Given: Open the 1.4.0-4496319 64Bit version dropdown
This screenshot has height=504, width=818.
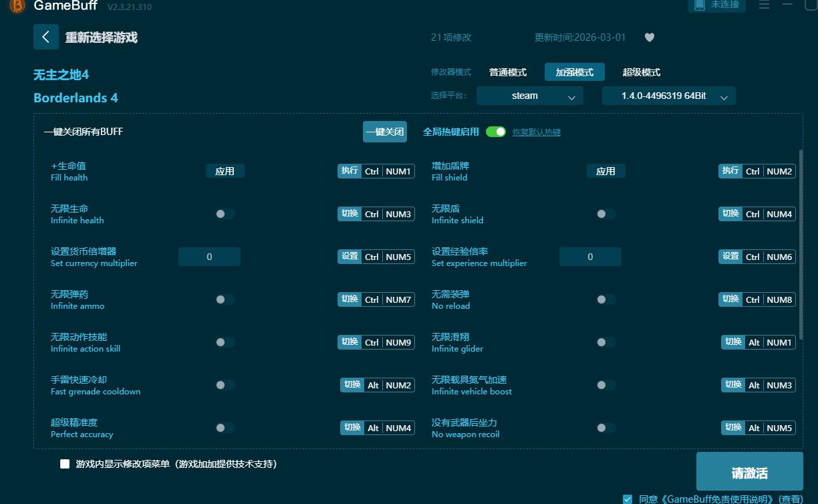Looking at the screenshot, I should [668, 96].
